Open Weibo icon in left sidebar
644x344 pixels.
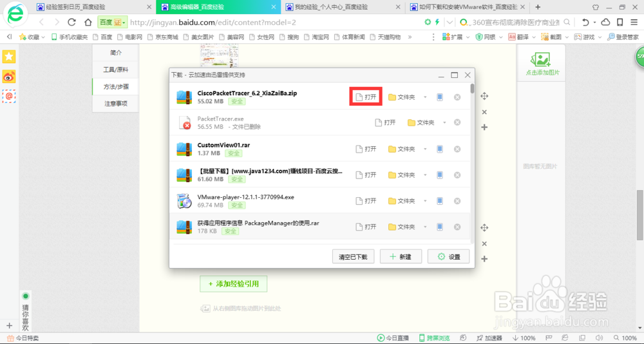[9, 77]
